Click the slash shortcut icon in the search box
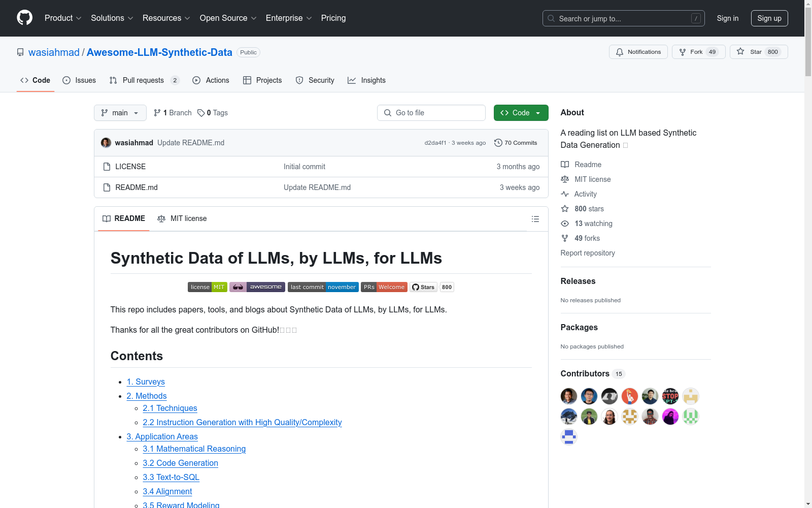 696,18
